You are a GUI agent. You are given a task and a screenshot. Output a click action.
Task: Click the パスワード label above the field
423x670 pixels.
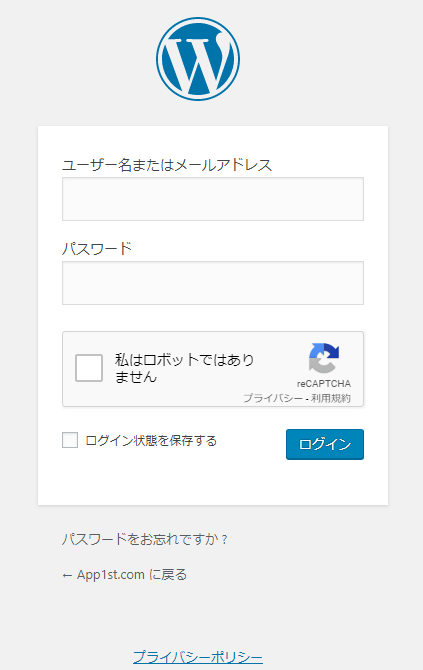[x=97, y=249]
